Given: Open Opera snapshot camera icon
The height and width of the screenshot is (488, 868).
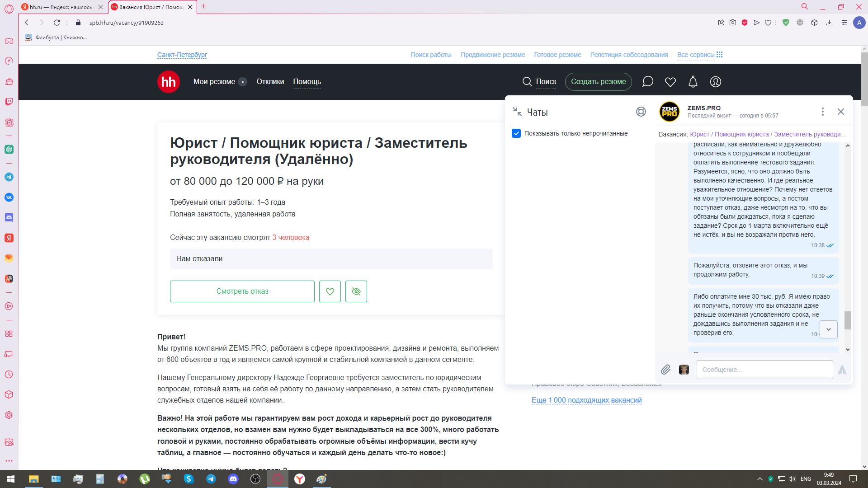Looking at the screenshot, I should point(733,23).
